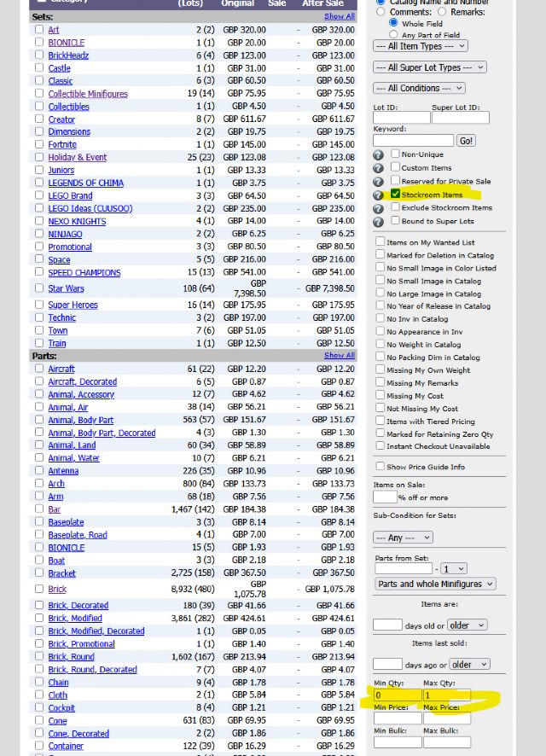Expand the All Conditions dropdown
The image size is (546, 756).
(419, 88)
